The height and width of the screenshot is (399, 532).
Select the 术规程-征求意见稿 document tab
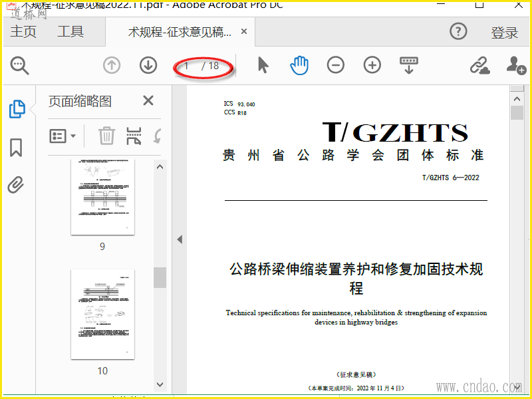[180, 32]
